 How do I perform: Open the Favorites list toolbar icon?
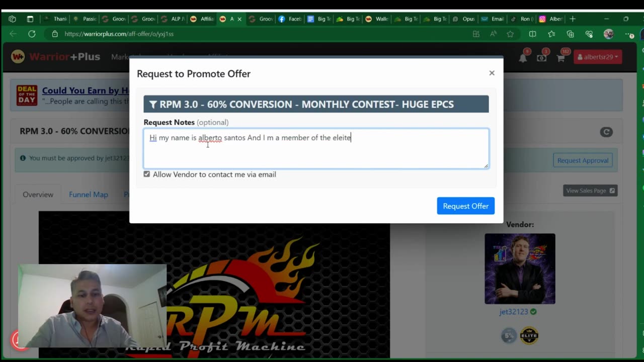click(551, 34)
